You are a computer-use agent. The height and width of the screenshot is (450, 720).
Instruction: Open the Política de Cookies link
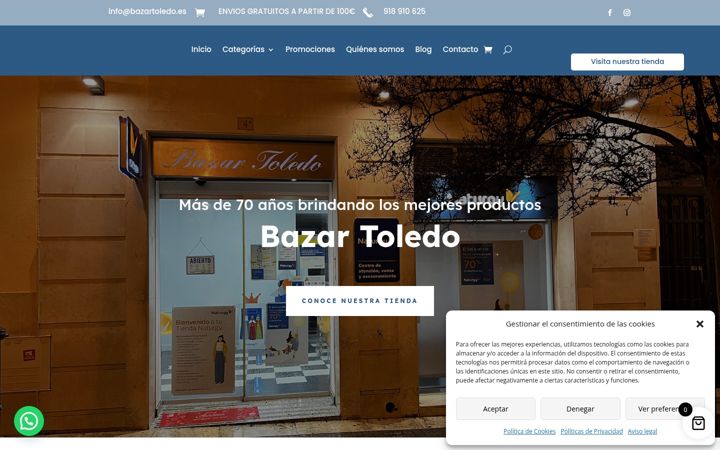coord(529,432)
